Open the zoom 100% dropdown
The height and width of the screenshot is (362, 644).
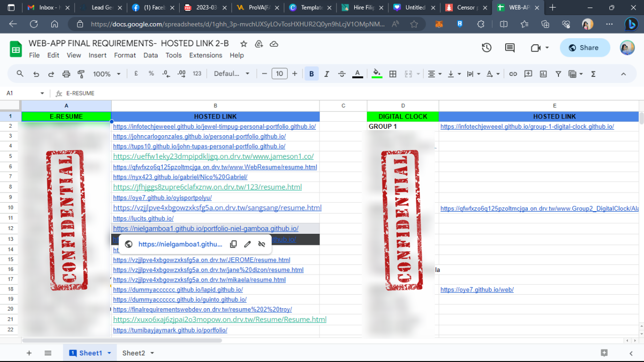(x=107, y=74)
